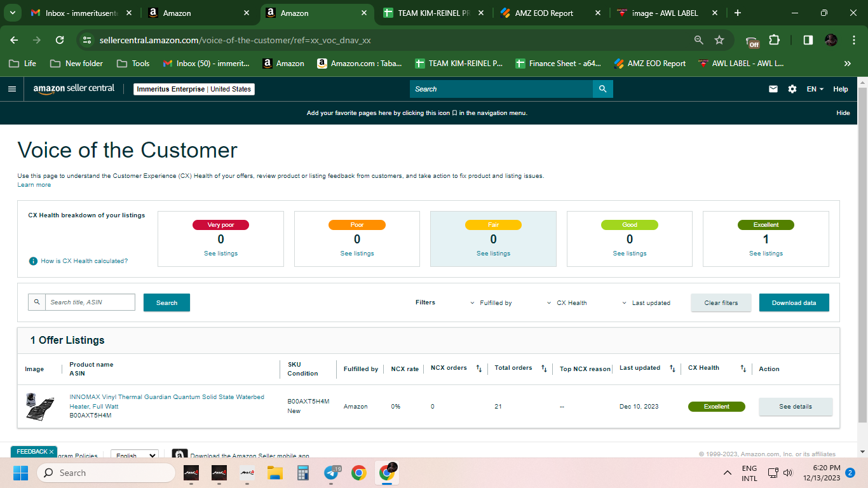Open a new browser tab
868x488 pixels.
(x=737, y=13)
